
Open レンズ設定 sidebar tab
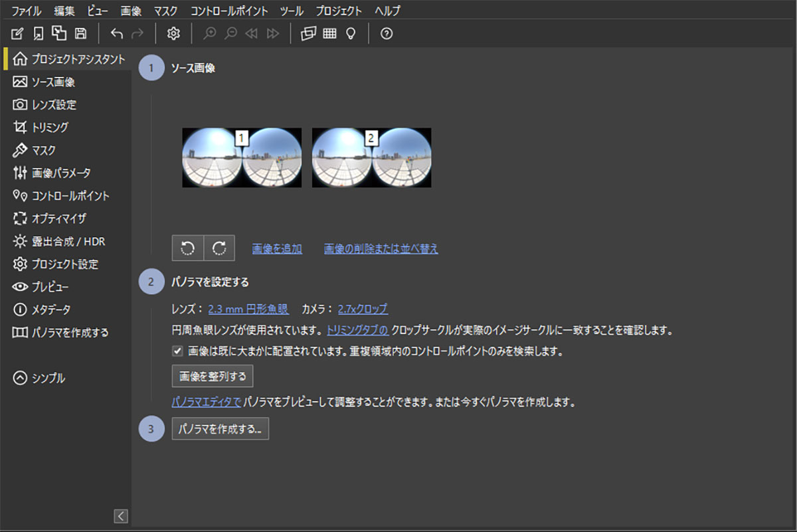[x=68, y=105]
